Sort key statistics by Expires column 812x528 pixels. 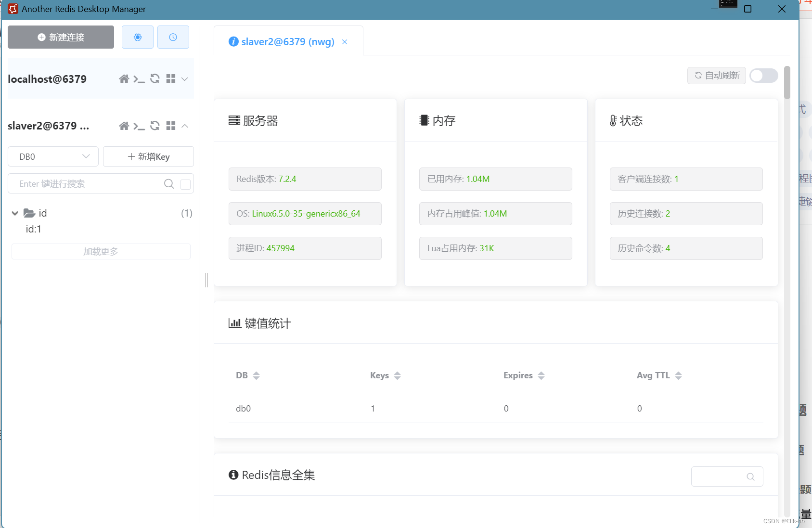(541, 375)
